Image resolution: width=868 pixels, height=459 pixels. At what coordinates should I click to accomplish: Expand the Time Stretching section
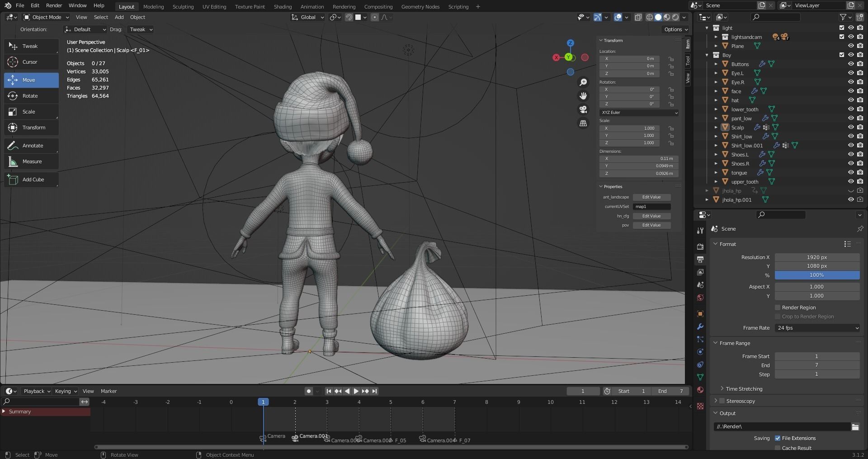click(744, 389)
